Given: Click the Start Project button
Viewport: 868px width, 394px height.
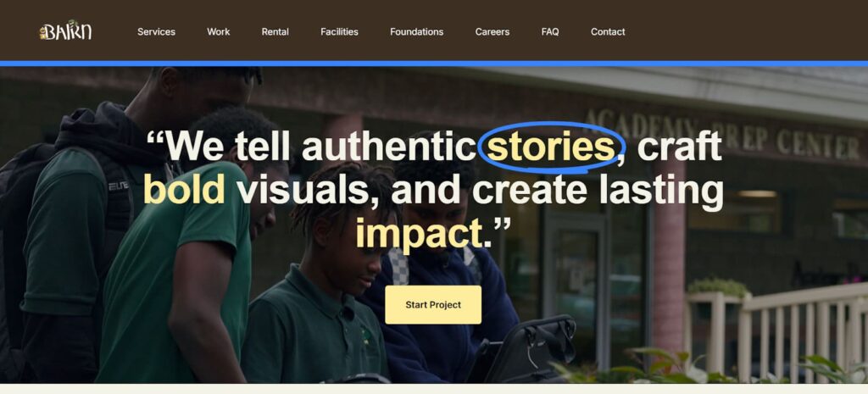Looking at the screenshot, I should coord(433,305).
